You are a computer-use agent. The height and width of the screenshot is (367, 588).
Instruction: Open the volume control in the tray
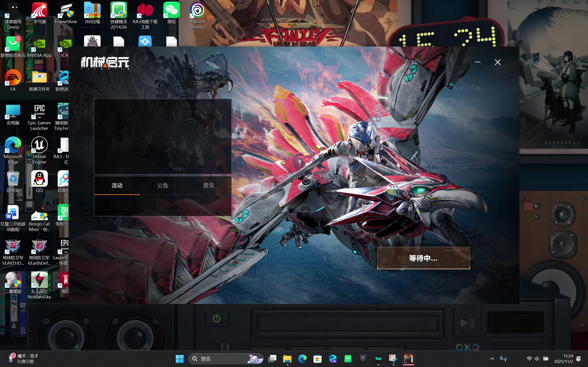(x=537, y=359)
